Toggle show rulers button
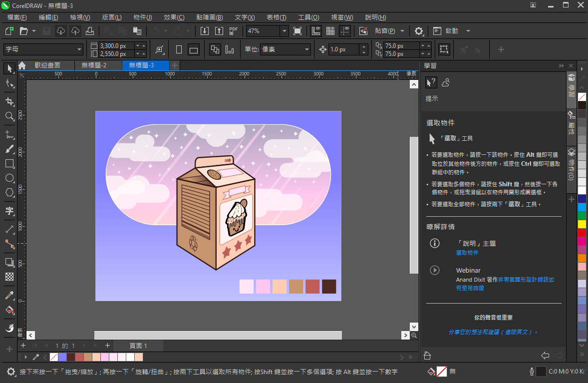The height and width of the screenshot is (383, 588). [x=315, y=31]
